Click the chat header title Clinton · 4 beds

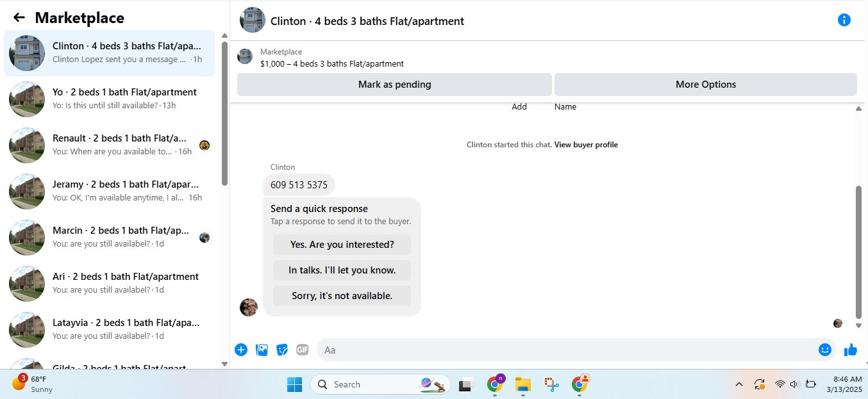pyautogui.click(x=367, y=21)
